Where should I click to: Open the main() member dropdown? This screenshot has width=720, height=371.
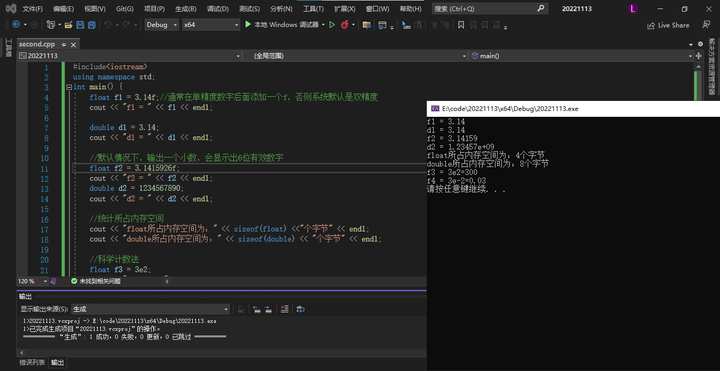[582, 56]
